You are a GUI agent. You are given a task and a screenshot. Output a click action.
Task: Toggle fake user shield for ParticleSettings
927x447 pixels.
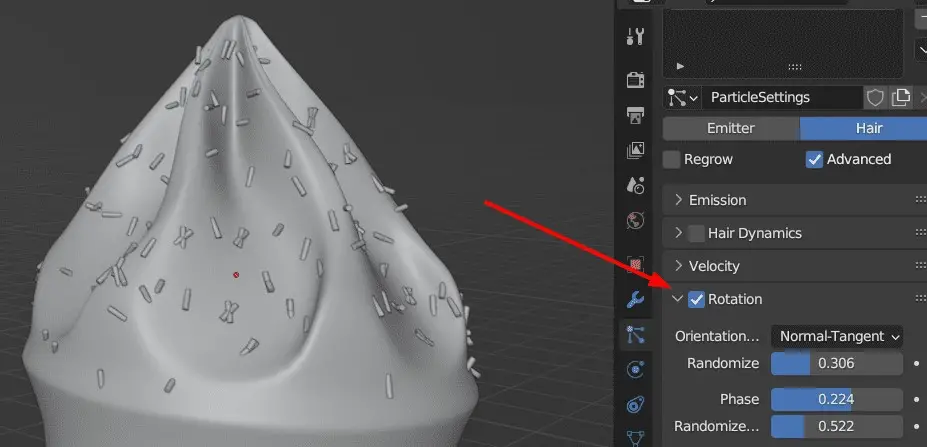tap(875, 98)
